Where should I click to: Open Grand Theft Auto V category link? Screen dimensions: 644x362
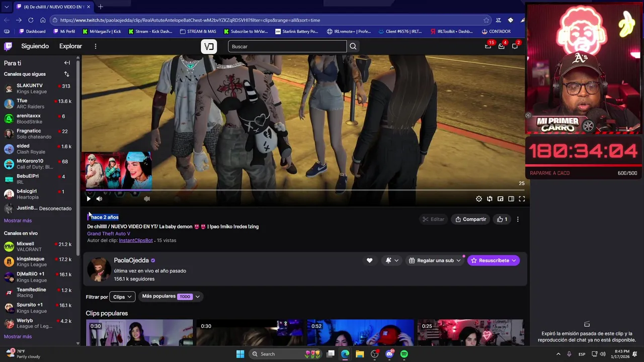[x=109, y=233]
